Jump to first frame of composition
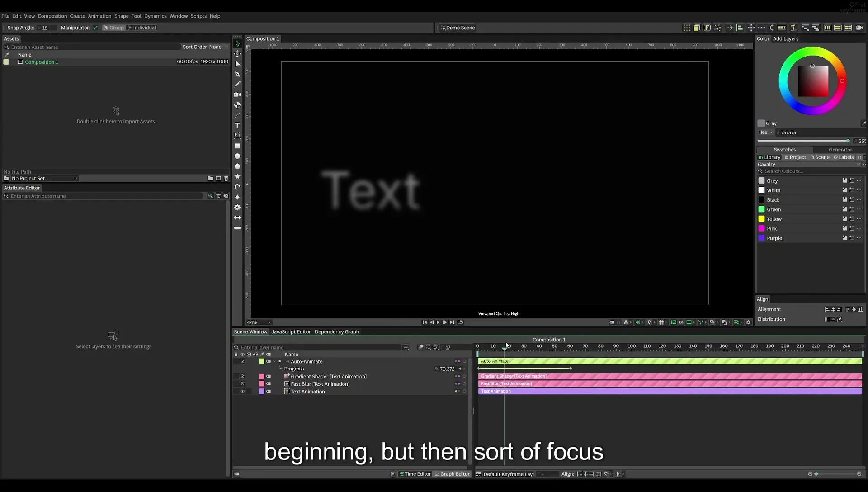 [425, 322]
